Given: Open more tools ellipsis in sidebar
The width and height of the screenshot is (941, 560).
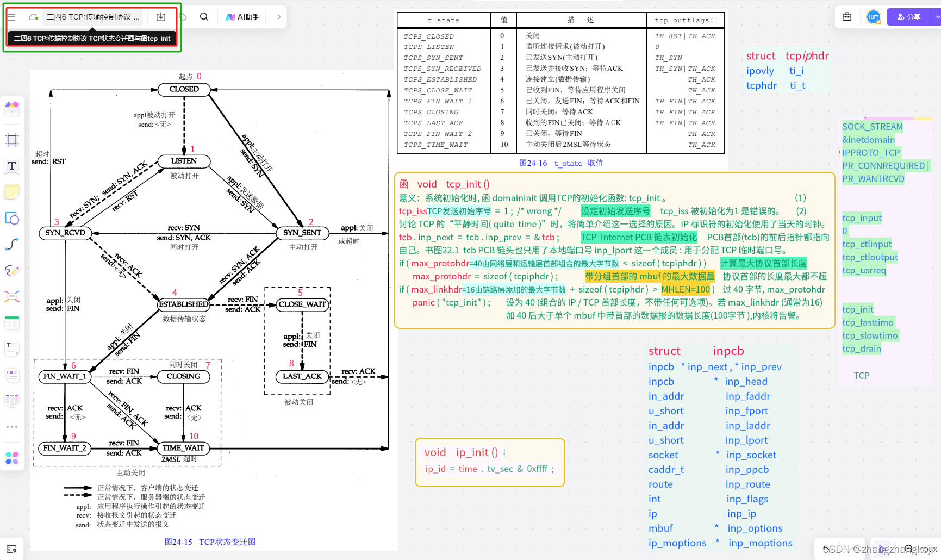Looking at the screenshot, I should click(12, 427).
